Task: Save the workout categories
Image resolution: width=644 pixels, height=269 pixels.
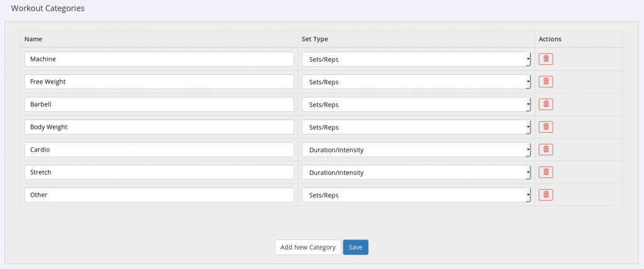Action: (356, 247)
